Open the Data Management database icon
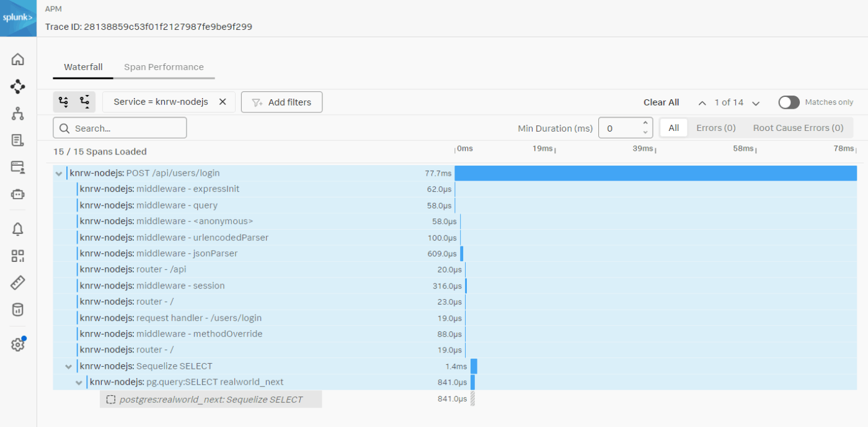This screenshot has width=868, height=427. coord(18,310)
